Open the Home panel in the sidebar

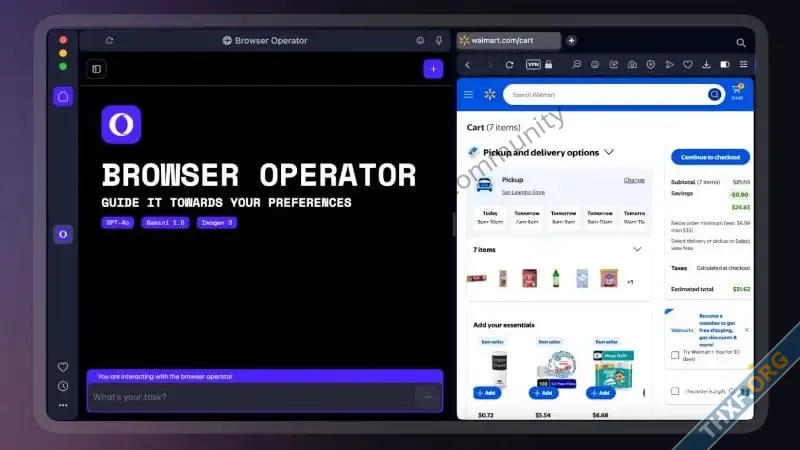(x=63, y=96)
